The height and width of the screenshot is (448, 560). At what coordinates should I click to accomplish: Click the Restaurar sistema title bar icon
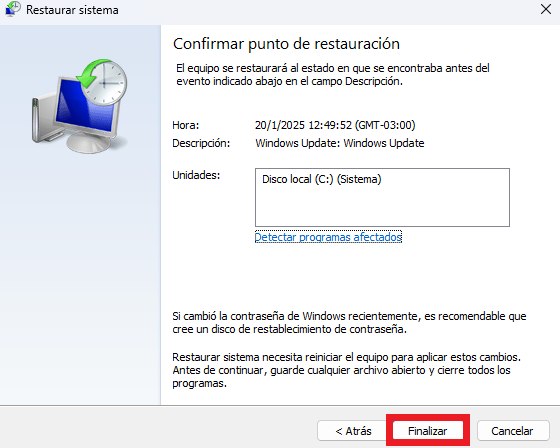pyautogui.click(x=13, y=9)
